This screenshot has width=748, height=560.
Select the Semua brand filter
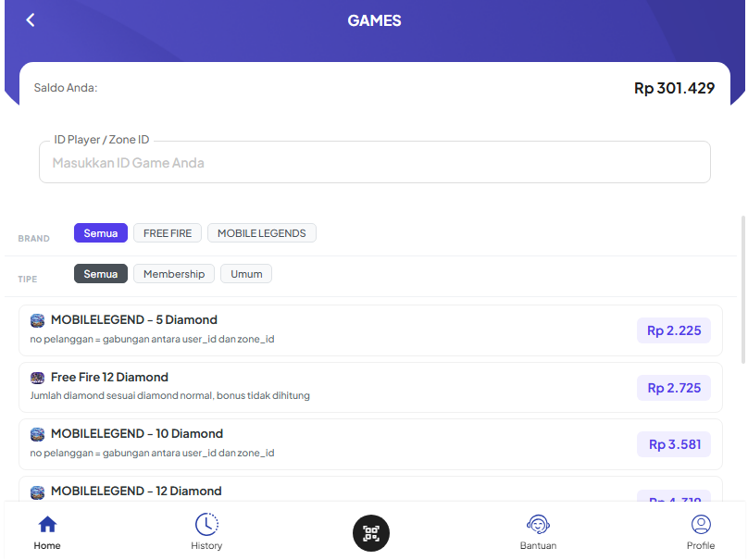(101, 233)
